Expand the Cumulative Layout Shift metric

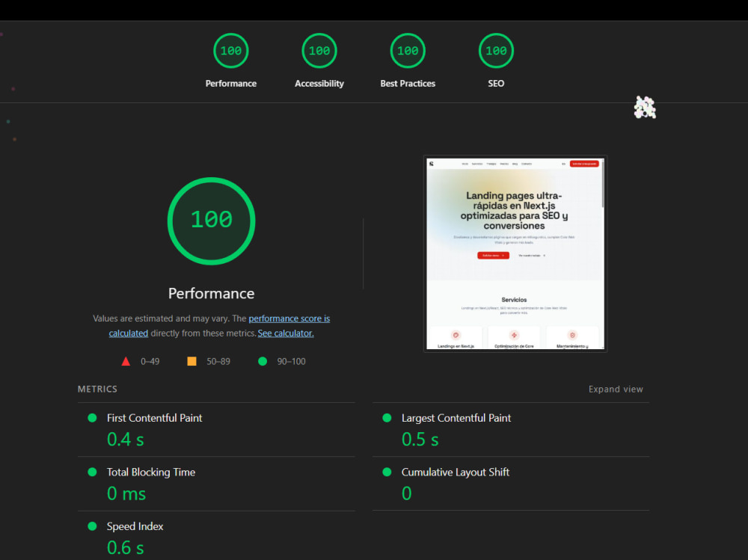coord(511,484)
